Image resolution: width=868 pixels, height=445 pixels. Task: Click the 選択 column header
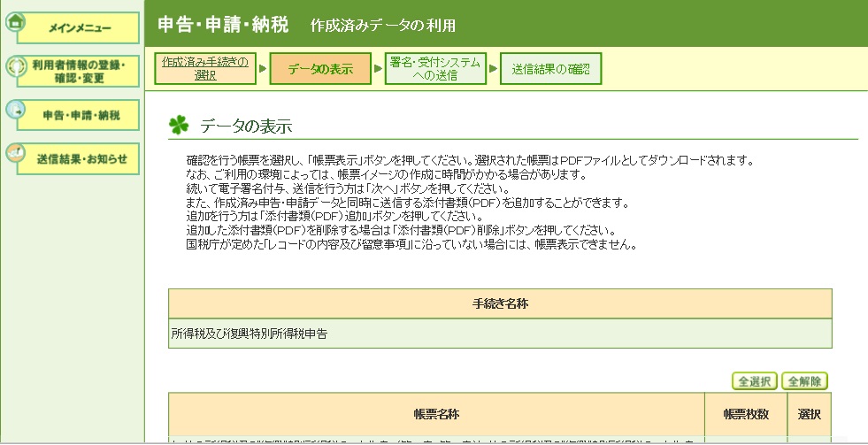810,414
